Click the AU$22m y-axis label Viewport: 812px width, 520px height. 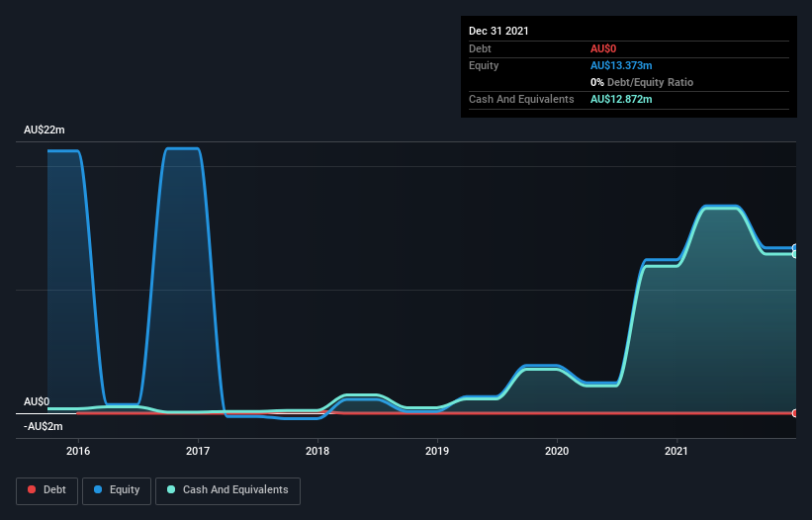coord(45,130)
